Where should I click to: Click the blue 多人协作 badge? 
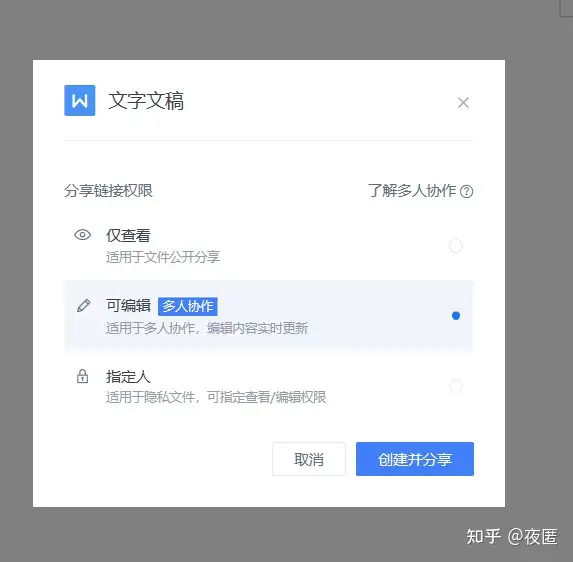(x=188, y=306)
